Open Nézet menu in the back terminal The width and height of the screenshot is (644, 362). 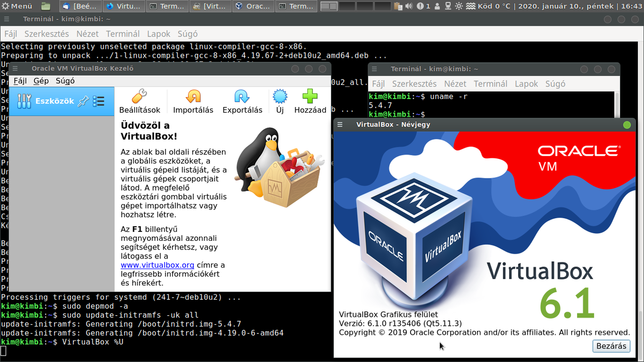click(87, 34)
